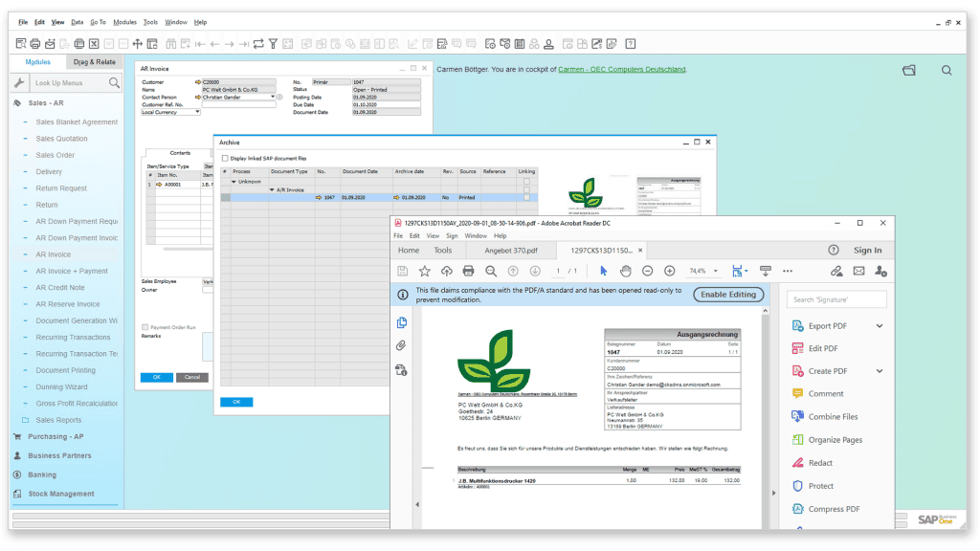Click the Search 'Signature' tools field

point(836,299)
